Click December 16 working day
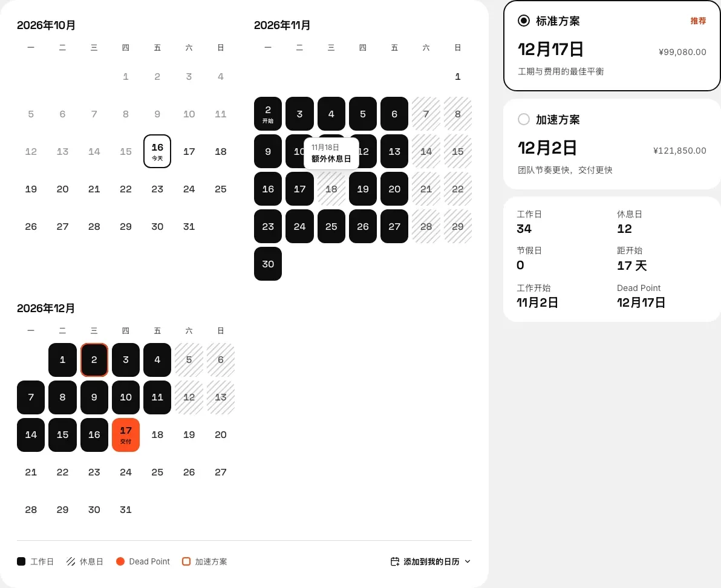 point(94,434)
